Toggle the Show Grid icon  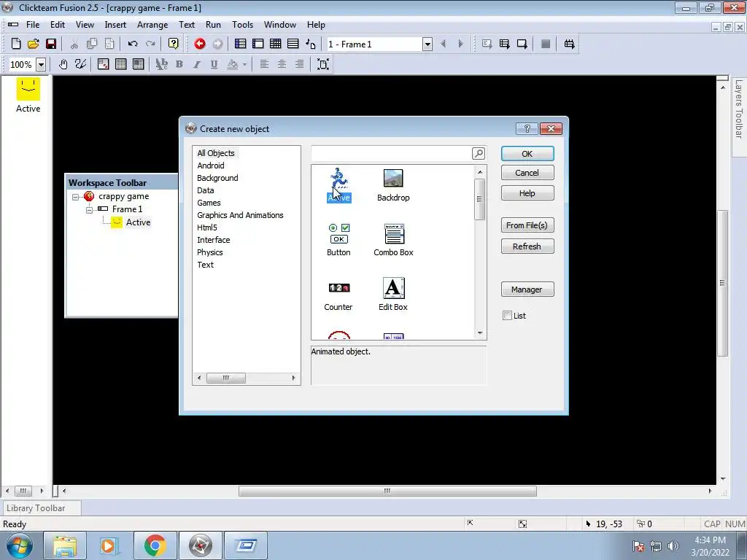click(x=120, y=64)
